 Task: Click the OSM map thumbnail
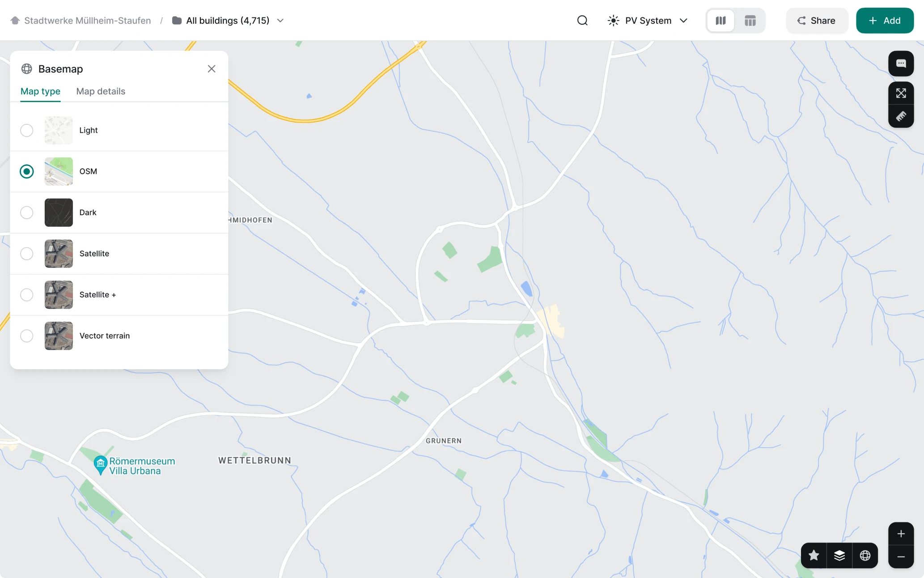pyautogui.click(x=59, y=171)
